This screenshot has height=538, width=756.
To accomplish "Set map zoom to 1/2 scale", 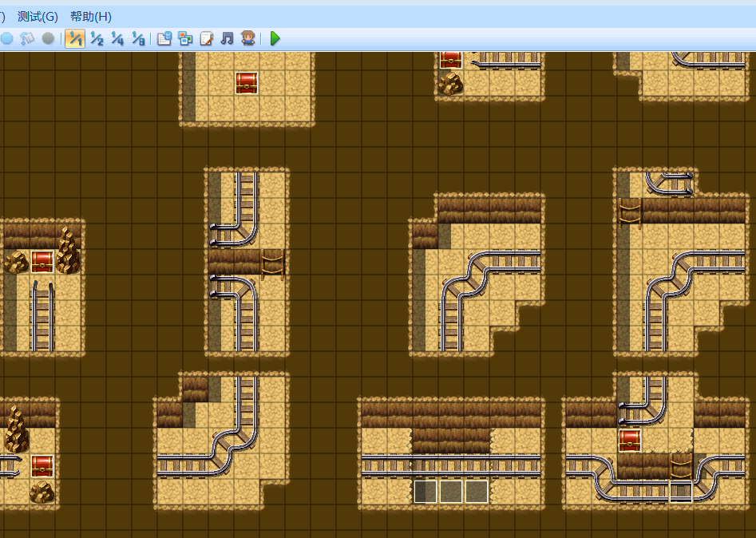I will 97,38.
